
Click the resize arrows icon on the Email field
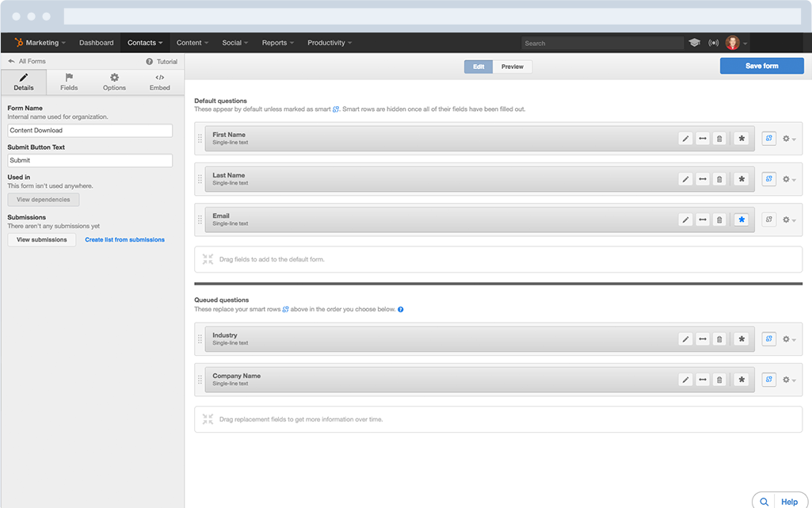tap(703, 220)
